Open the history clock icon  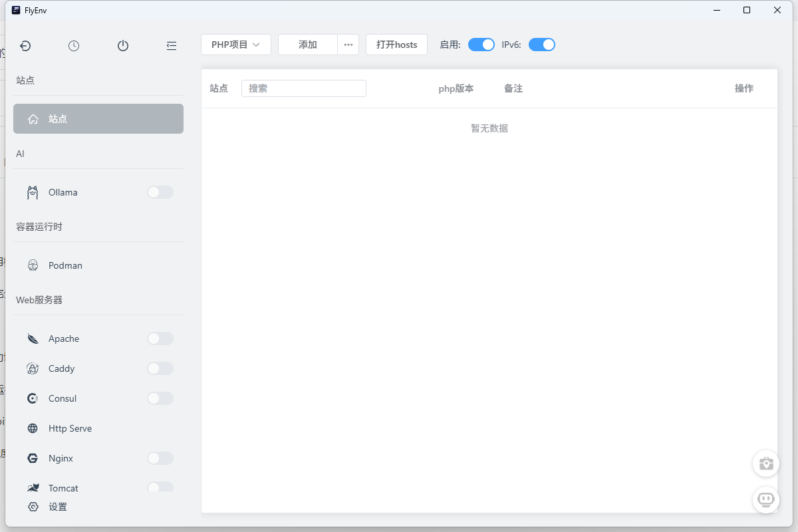click(74, 46)
